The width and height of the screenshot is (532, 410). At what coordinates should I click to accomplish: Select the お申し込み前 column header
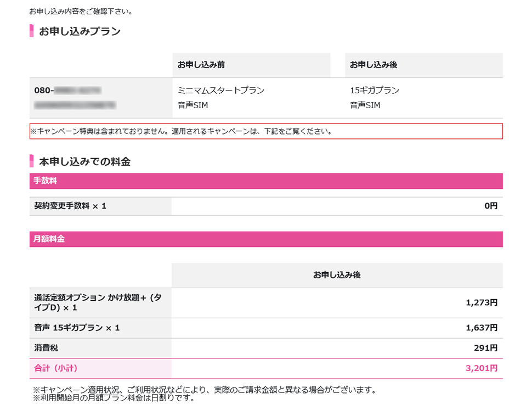[x=201, y=65]
